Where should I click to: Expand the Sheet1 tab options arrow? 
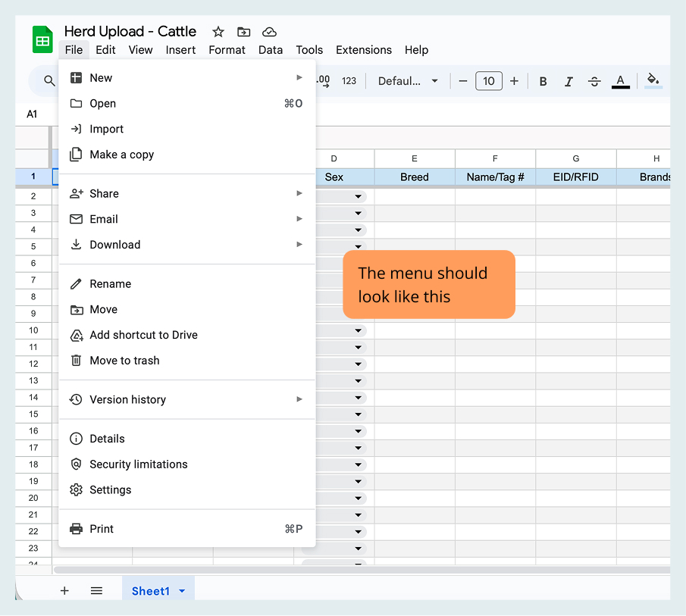182,591
